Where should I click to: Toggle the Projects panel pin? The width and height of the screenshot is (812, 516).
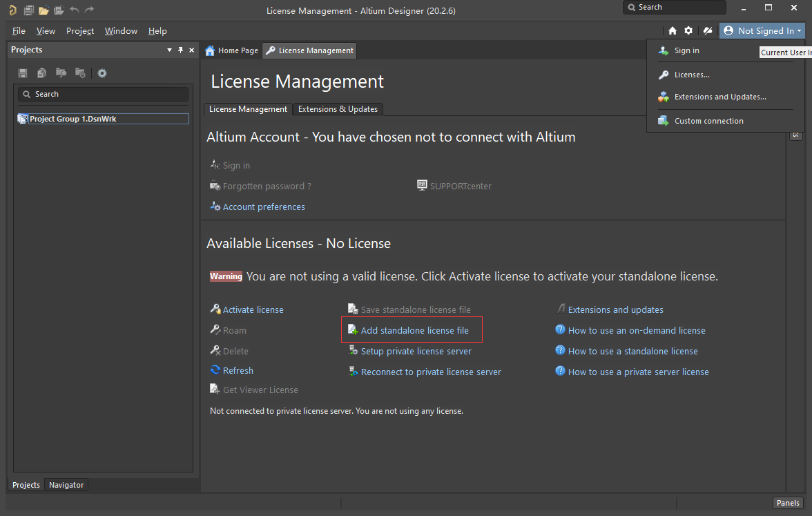pos(181,50)
